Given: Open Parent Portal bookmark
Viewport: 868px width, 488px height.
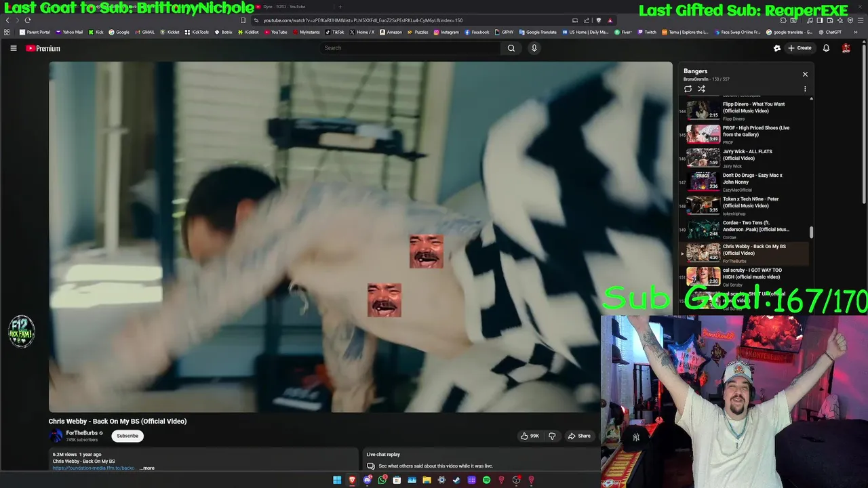Looking at the screenshot, I should tap(35, 32).
